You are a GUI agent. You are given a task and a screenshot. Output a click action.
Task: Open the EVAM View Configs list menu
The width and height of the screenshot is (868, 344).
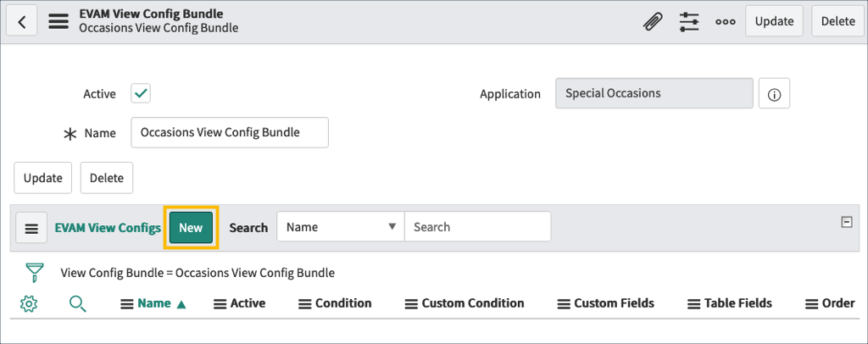click(x=31, y=228)
